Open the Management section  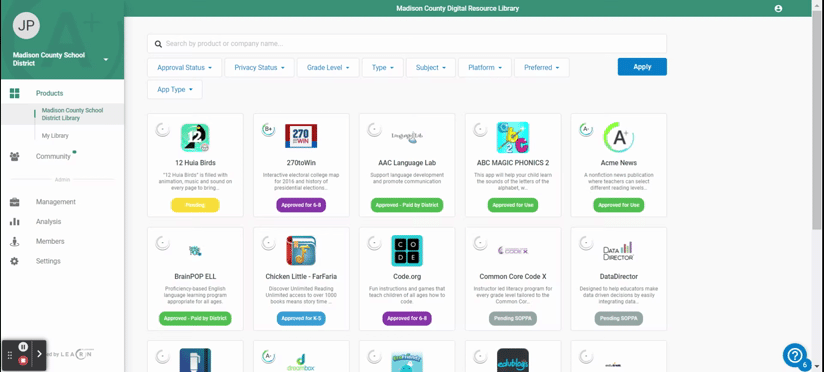[x=56, y=202]
